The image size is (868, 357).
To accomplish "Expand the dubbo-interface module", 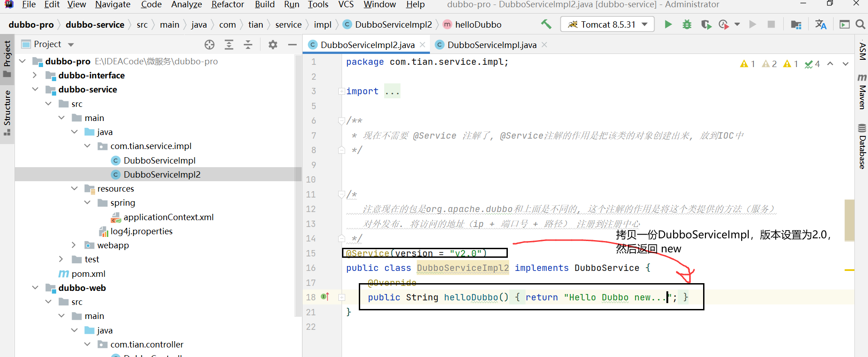I will pos(35,75).
